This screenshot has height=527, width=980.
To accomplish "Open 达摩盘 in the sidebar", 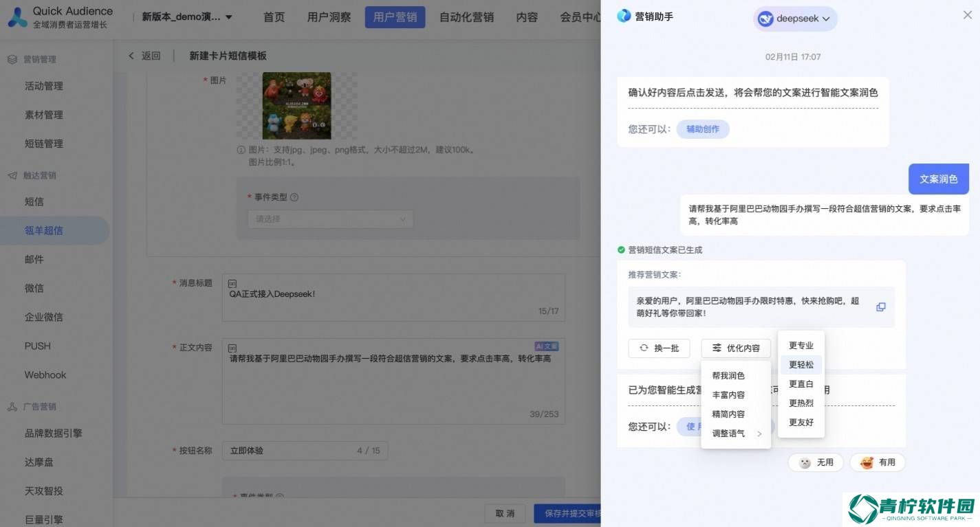I will 39,462.
